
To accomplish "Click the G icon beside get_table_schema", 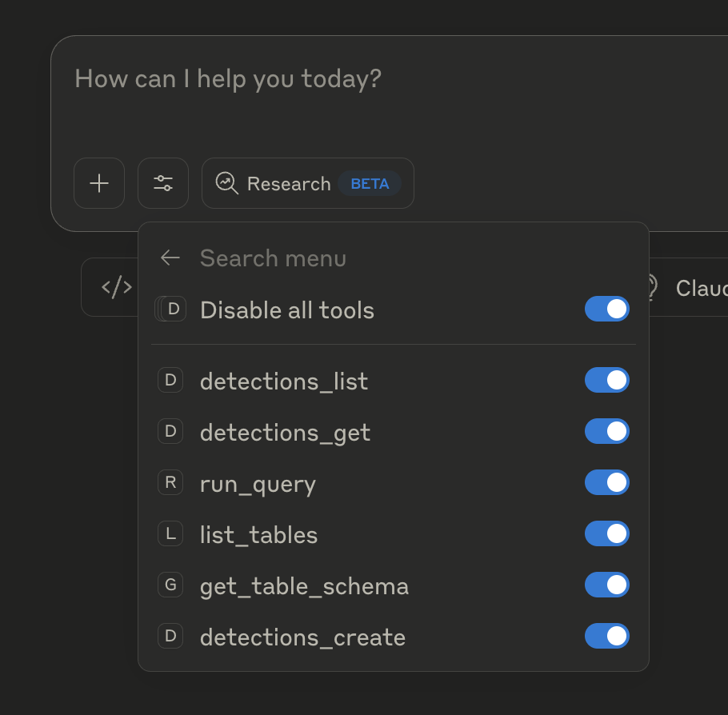I will click(x=170, y=585).
